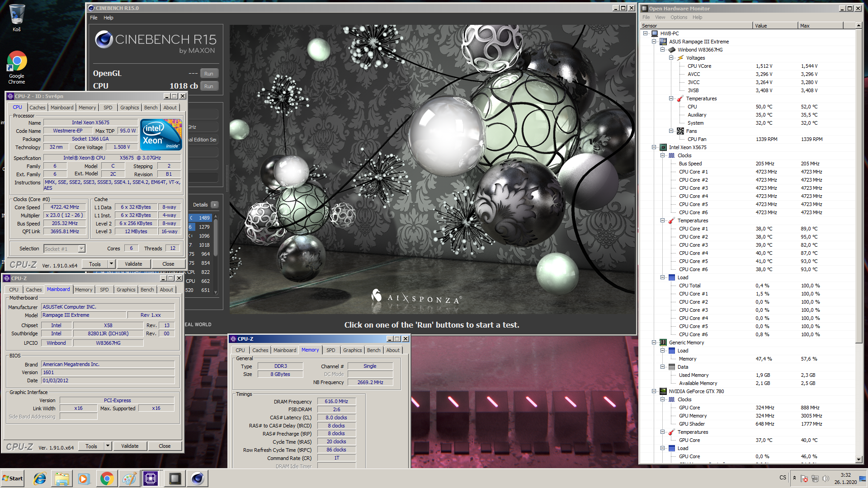Click the Start button
This screenshot has width=868, height=488.
(13, 479)
